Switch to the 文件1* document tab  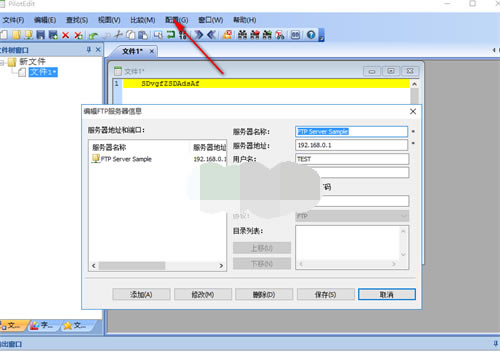click(x=132, y=51)
